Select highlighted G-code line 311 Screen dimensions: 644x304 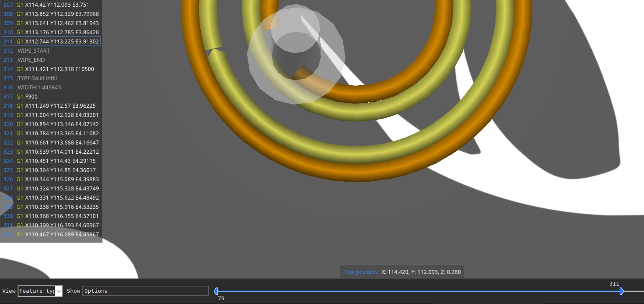click(x=51, y=41)
